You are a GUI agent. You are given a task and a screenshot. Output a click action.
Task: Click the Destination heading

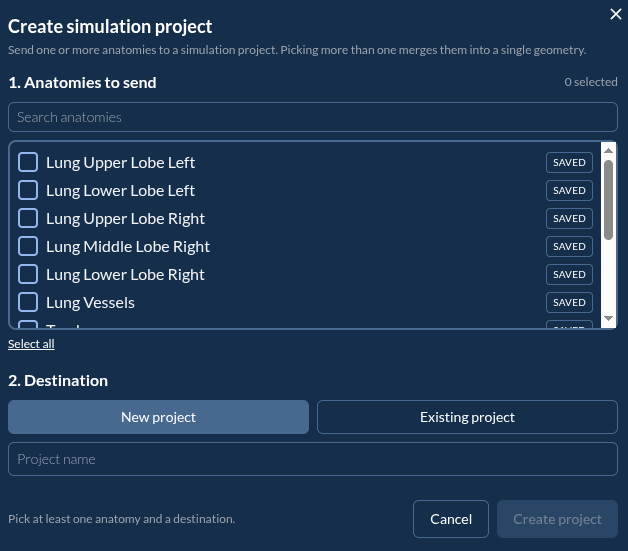[x=58, y=380]
